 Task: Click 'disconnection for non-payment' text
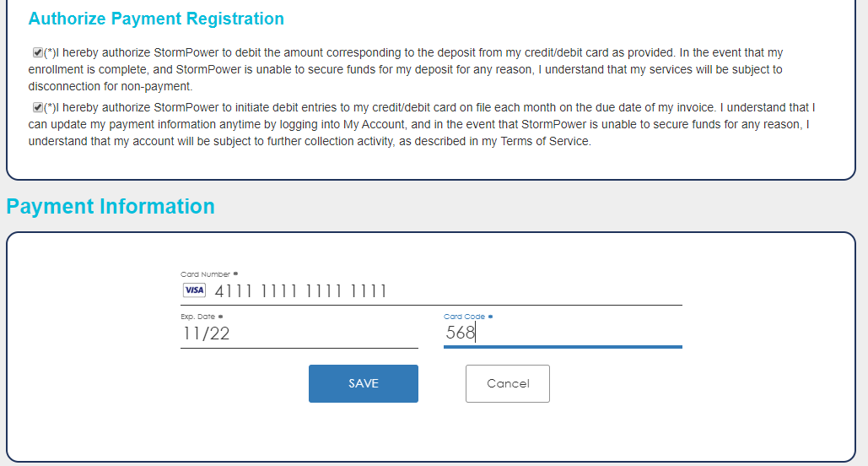(111, 86)
